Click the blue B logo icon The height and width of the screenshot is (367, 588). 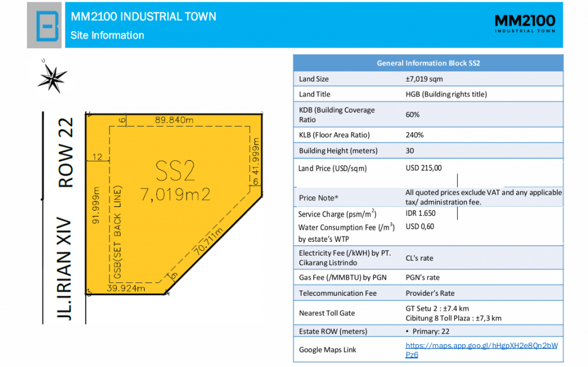tap(47, 25)
